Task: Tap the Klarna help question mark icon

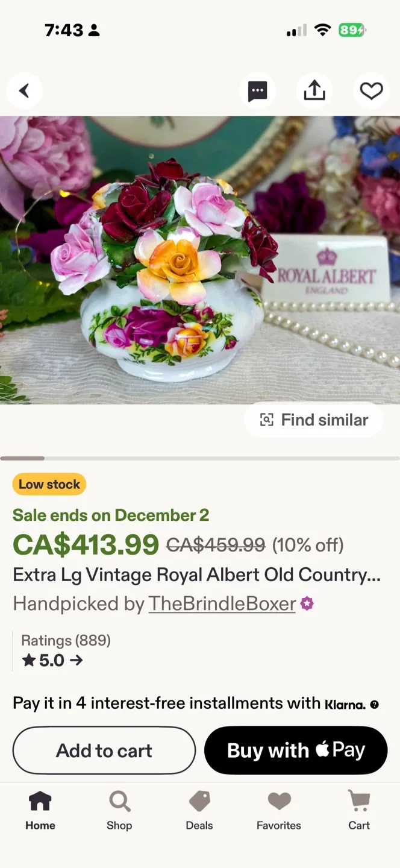Action: 375,703
